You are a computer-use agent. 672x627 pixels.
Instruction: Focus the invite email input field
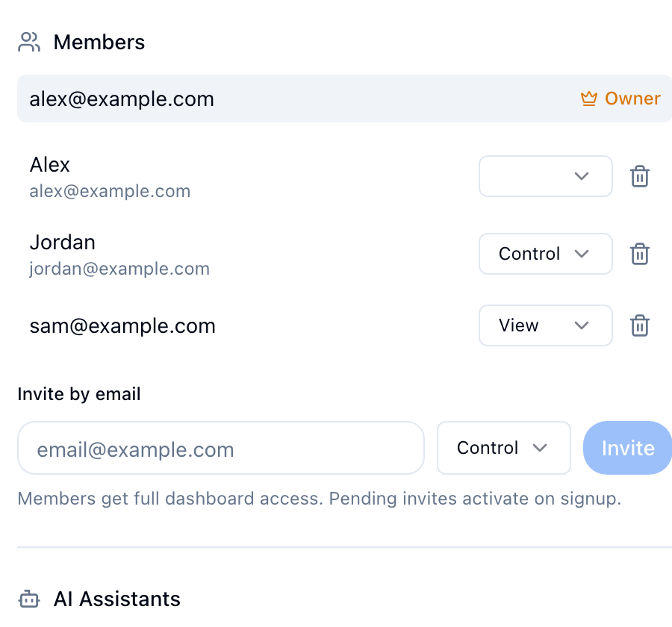pyautogui.click(x=221, y=449)
